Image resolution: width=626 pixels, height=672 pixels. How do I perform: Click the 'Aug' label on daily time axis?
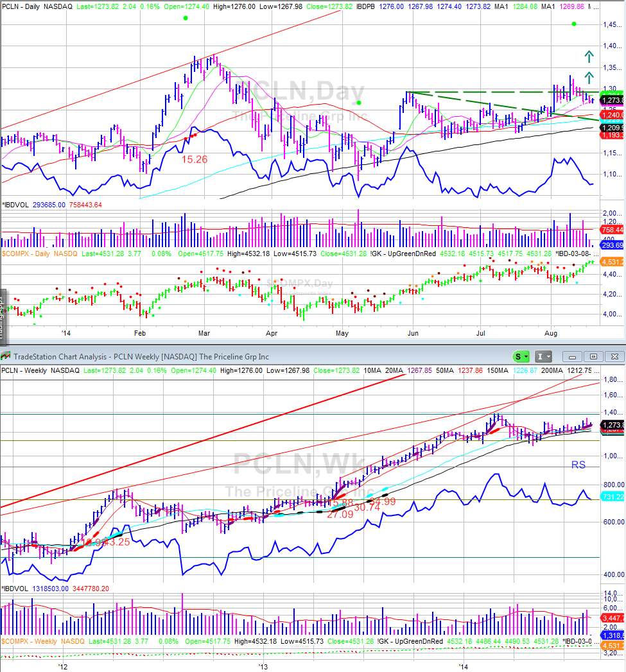(x=551, y=333)
